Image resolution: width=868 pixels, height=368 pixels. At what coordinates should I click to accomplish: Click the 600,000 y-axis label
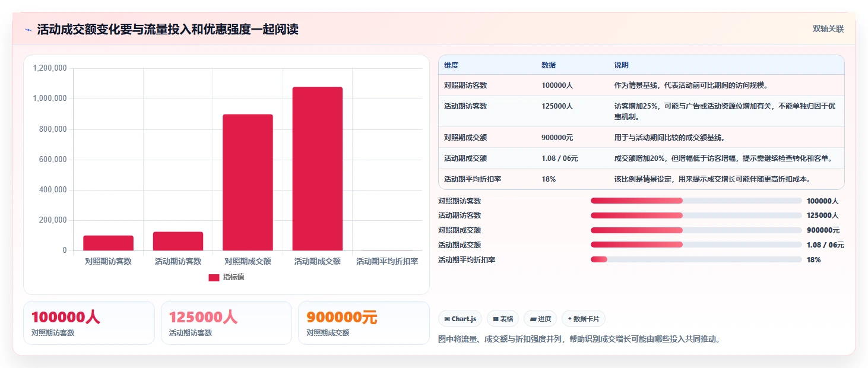click(53, 160)
